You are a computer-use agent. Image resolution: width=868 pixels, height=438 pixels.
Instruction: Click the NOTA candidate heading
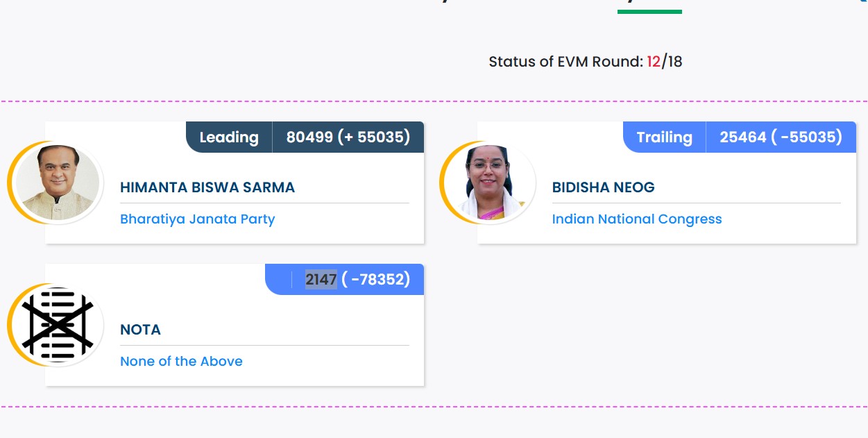[x=140, y=330]
